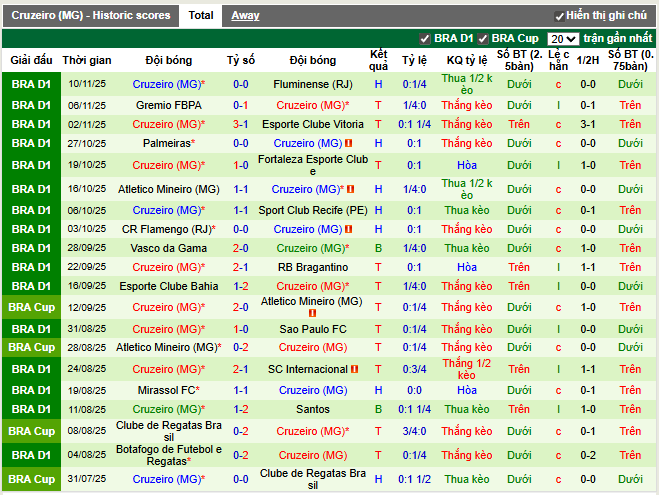Click the KQ tỷ lệ column header
The height and width of the screenshot is (495, 659).
coord(467,60)
